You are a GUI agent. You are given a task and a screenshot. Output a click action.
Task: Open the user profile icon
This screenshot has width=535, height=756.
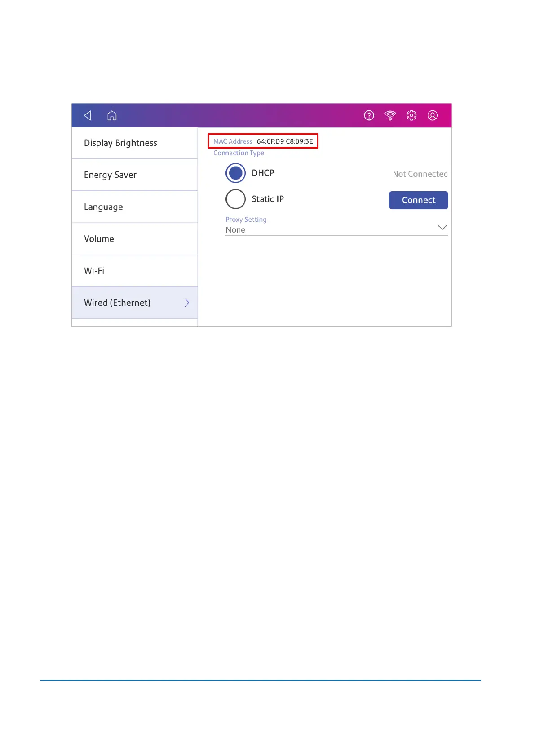(x=433, y=116)
